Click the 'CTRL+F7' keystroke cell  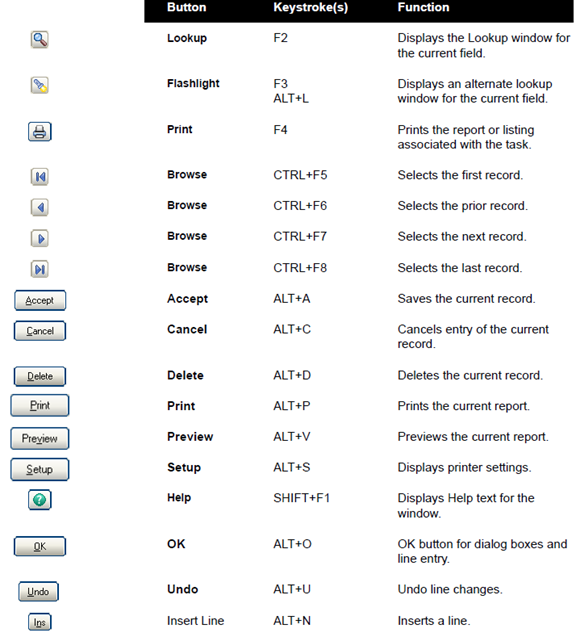(x=300, y=236)
